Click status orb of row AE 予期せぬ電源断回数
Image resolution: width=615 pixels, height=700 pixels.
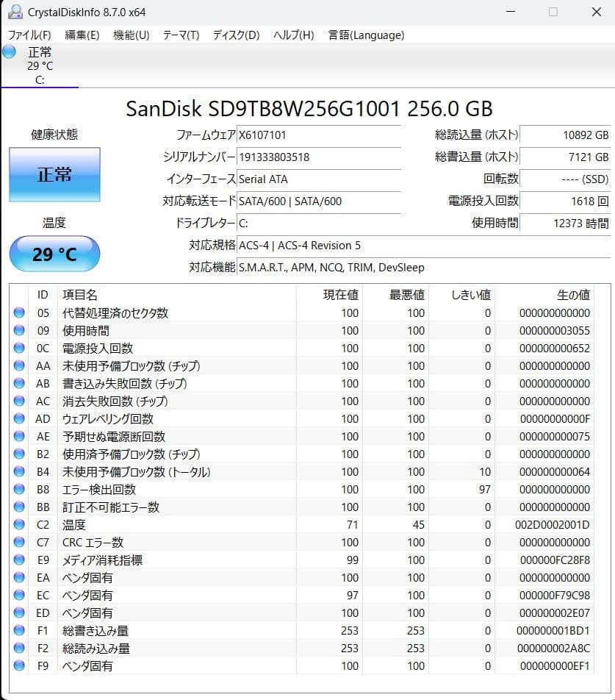(x=18, y=436)
